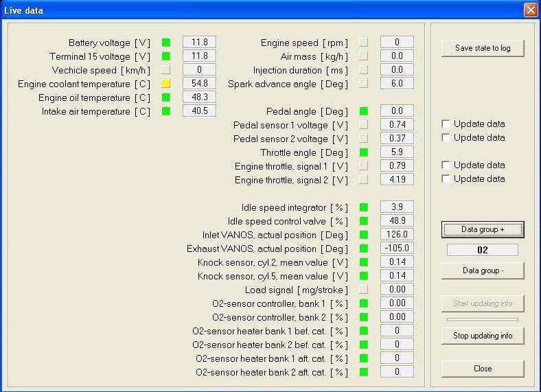The width and height of the screenshot is (541, 392).
Task: Select the Engine oil temperature green indicator
Action: pos(165,97)
